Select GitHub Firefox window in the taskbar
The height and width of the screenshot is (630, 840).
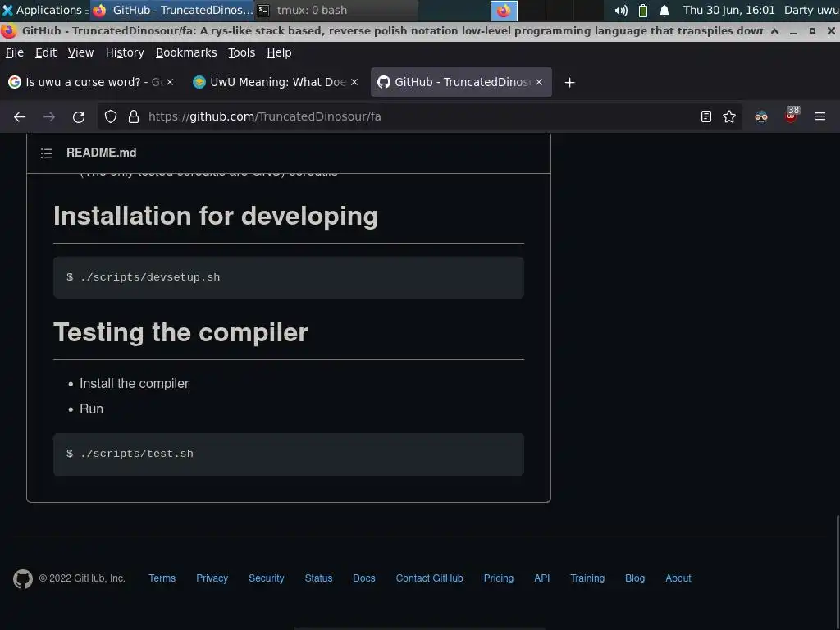point(172,10)
